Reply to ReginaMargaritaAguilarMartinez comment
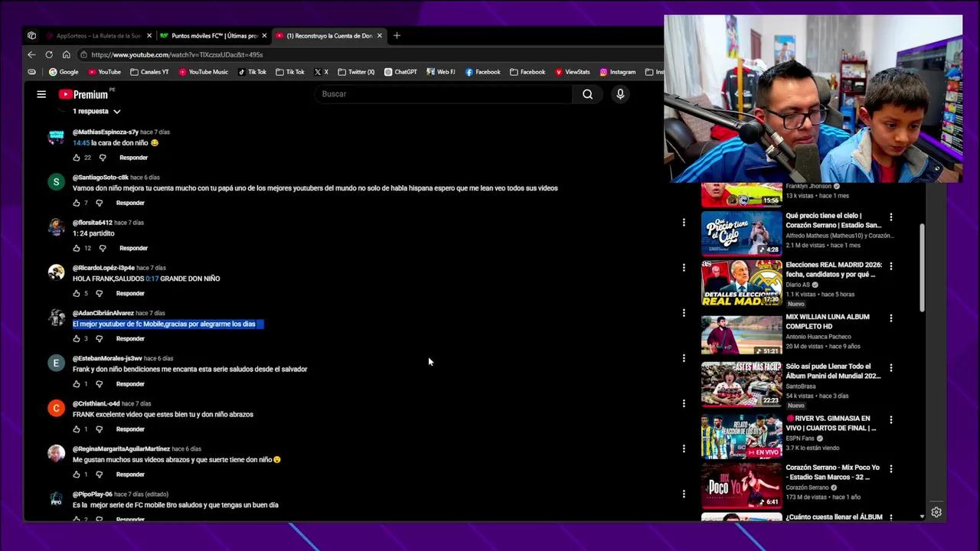Viewport: 980px width, 551px height. click(x=130, y=474)
